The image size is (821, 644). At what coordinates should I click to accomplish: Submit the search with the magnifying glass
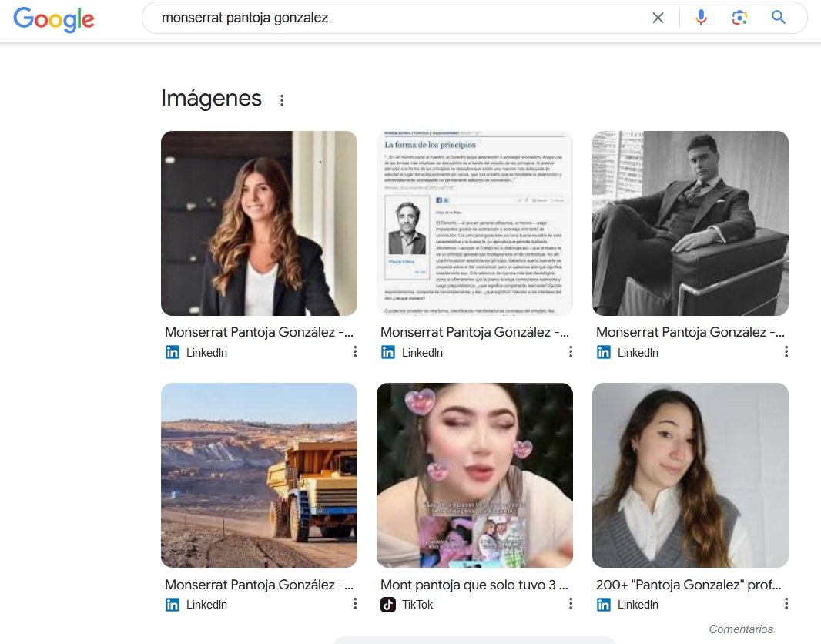click(779, 18)
